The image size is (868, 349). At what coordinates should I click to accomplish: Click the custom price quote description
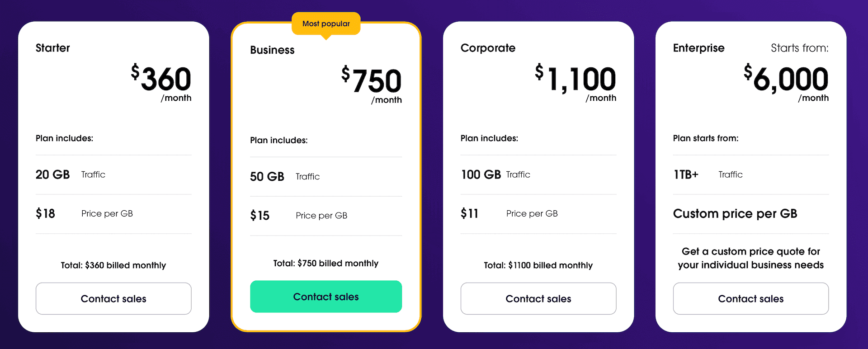[751, 258]
